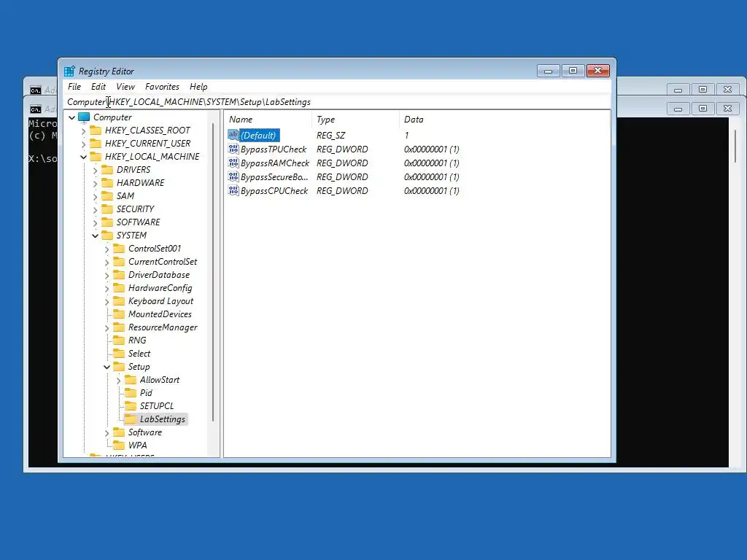Expand the AllowStart key
The image size is (747, 560).
tap(119, 381)
